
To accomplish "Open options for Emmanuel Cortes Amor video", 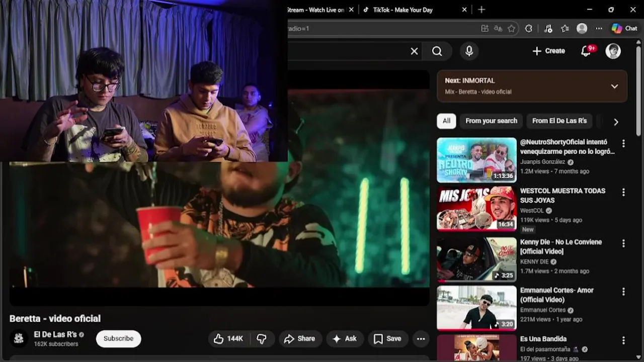I will pos(623,292).
